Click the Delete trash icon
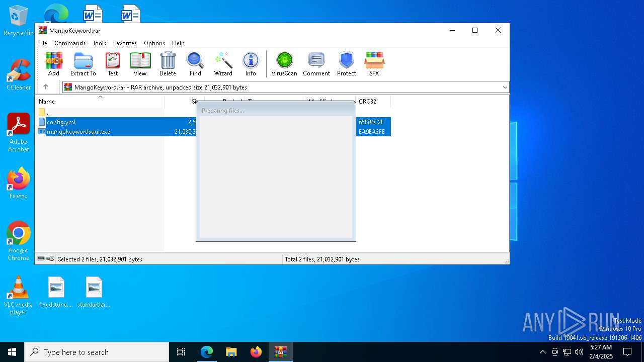Screen dimensions: 644x362 168,64
